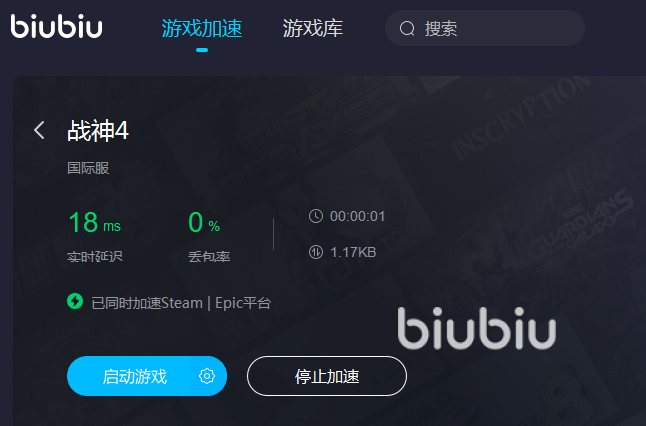This screenshot has width=646, height=426.
Task: Click the green lightning bolt status icon
Action: (x=75, y=301)
